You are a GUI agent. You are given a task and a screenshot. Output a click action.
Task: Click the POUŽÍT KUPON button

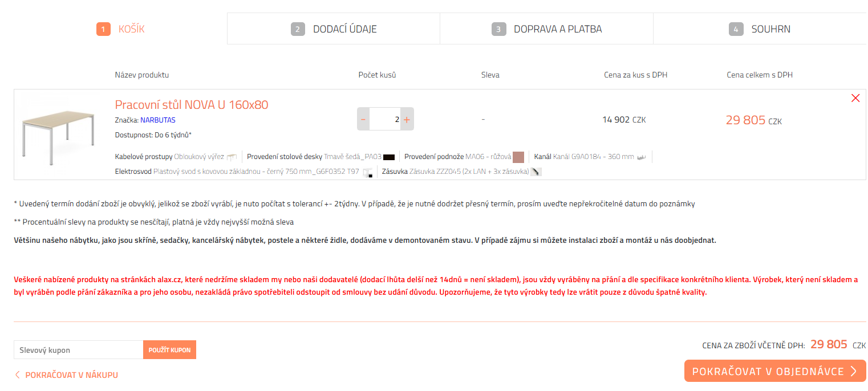pyautogui.click(x=169, y=349)
